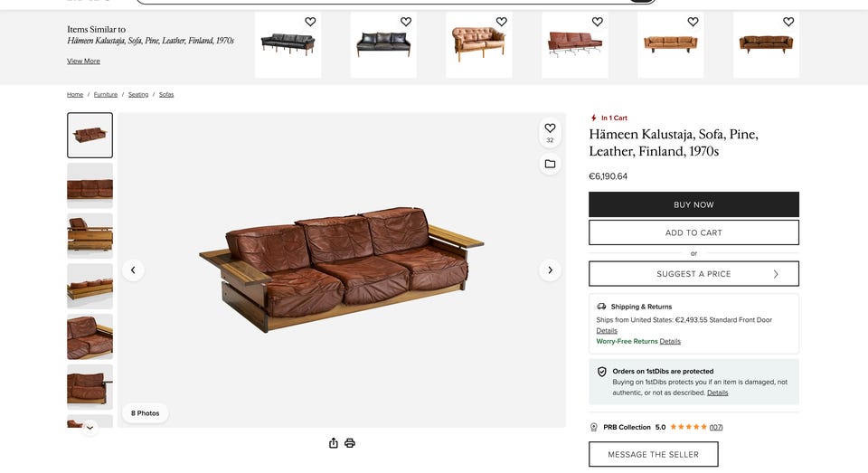Favorite the main sofa with heart icon

[x=550, y=128]
